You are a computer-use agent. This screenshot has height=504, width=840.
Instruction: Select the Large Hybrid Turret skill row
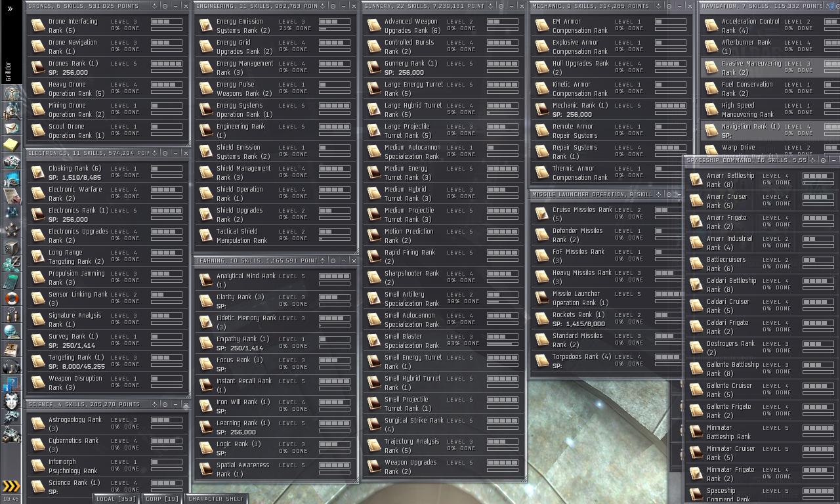pyautogui.click(x=442, y=110)
